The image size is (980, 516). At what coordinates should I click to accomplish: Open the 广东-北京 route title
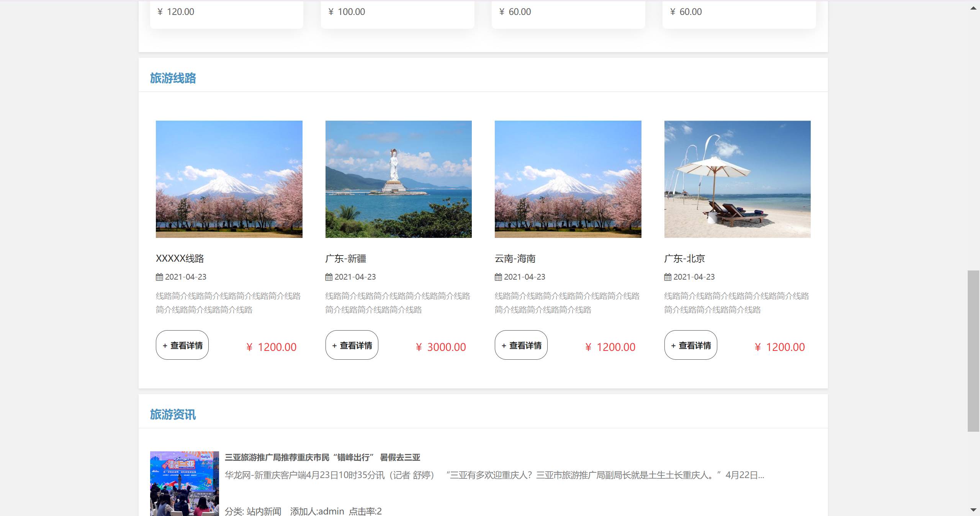tap(684, 259)
